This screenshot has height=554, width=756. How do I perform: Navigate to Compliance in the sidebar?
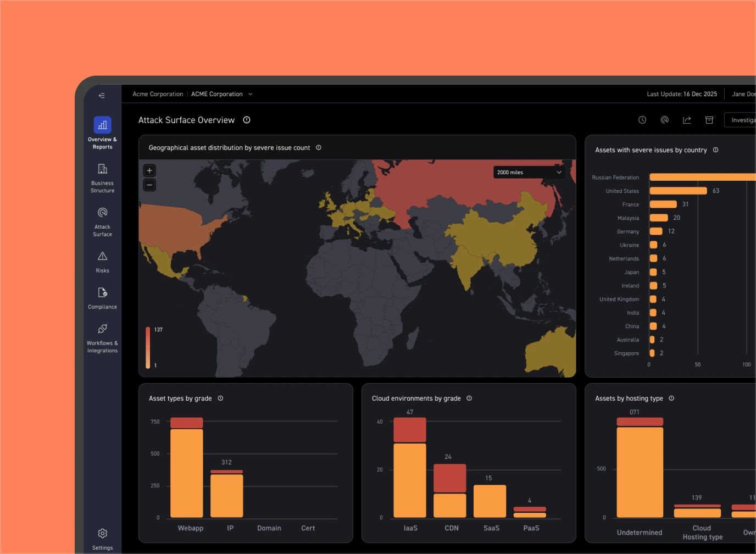(102, 298)
